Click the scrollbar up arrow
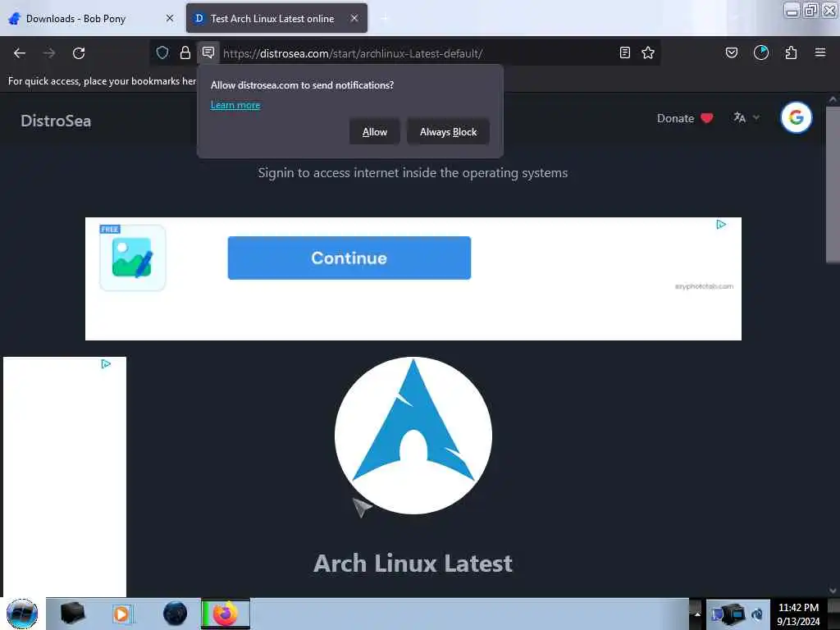The height and width of the screenshot is (630, 840). click(x=832, y=99)
